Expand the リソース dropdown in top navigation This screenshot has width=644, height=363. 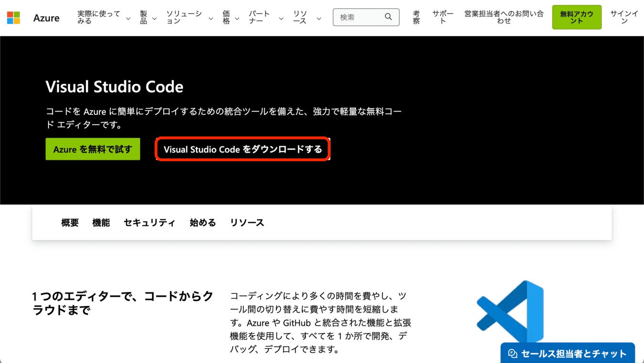point(307,18)
